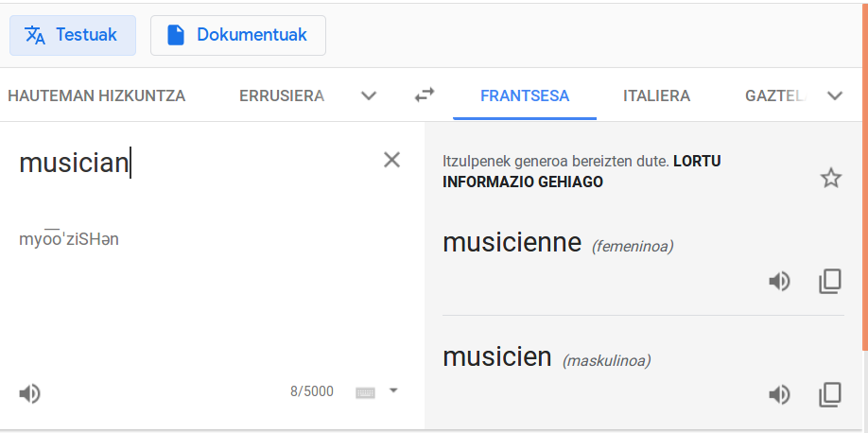
Task: Toggle the on-screen keyboard icon
Action: pyautogui.click(x=365, y=392)
